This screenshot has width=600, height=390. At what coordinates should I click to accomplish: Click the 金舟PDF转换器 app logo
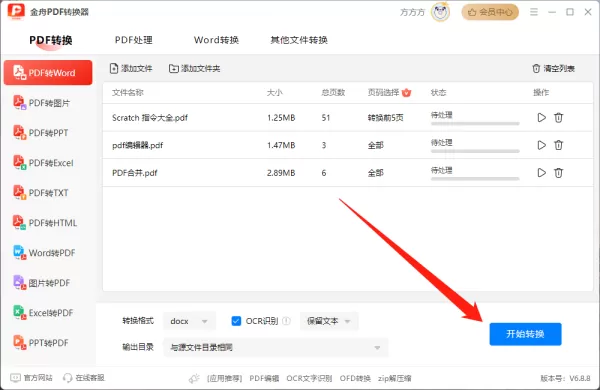tap(16, 11)
